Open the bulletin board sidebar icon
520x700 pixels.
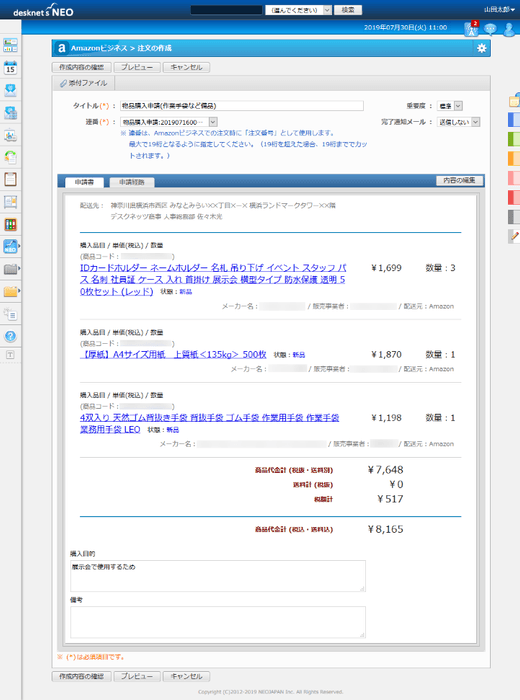[10, 202]
